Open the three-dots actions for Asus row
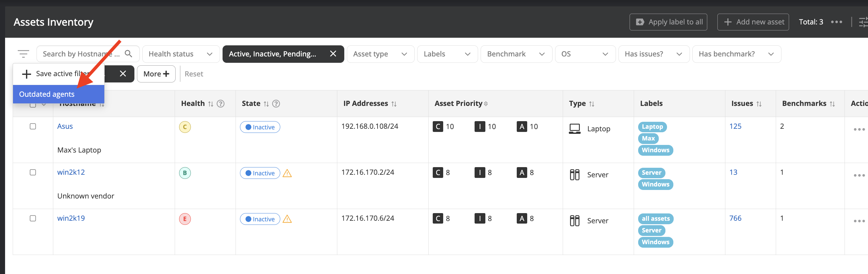Image resolution: width=868 pixels, height=274 pixels. 859,129
